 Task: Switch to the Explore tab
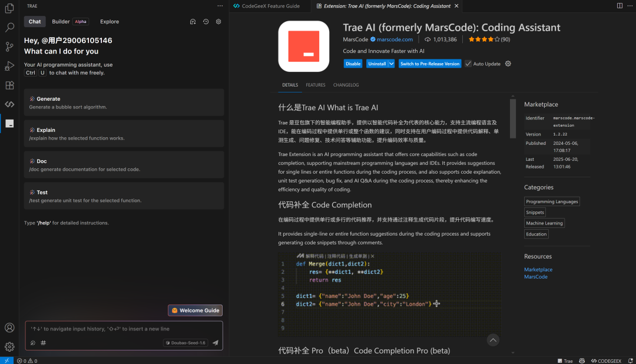pos(110,22)
